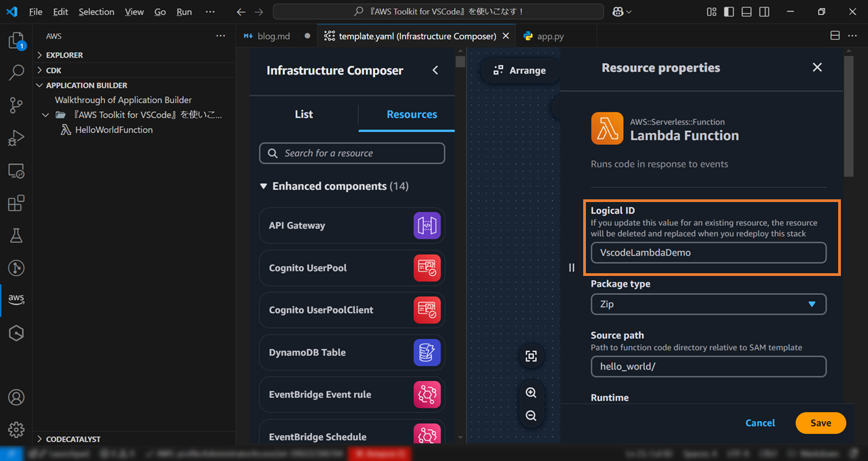This screenshot has width=868, height=461.
Task: Click the DynamoDB Table component icon
Action: pyautogui.click(x=427, y=353)
